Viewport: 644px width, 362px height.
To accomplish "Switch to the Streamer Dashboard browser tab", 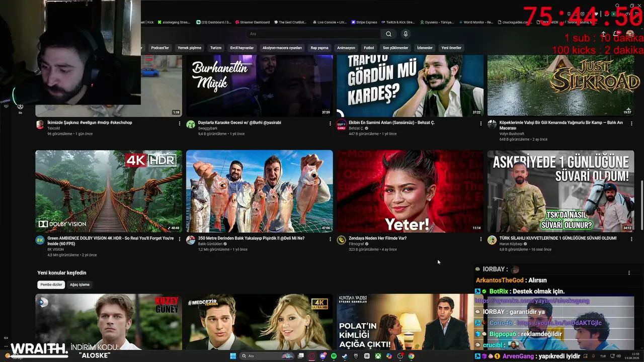I will pos(252,22).
